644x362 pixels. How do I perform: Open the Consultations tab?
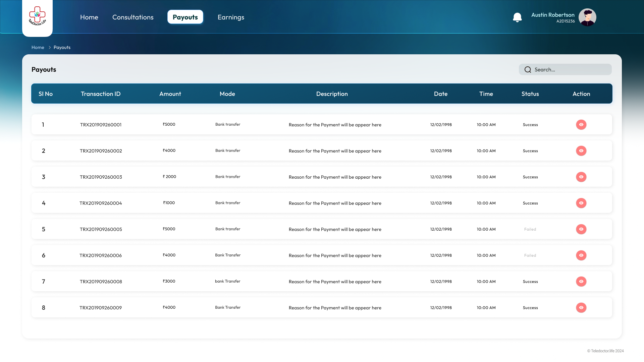point(133,17)
